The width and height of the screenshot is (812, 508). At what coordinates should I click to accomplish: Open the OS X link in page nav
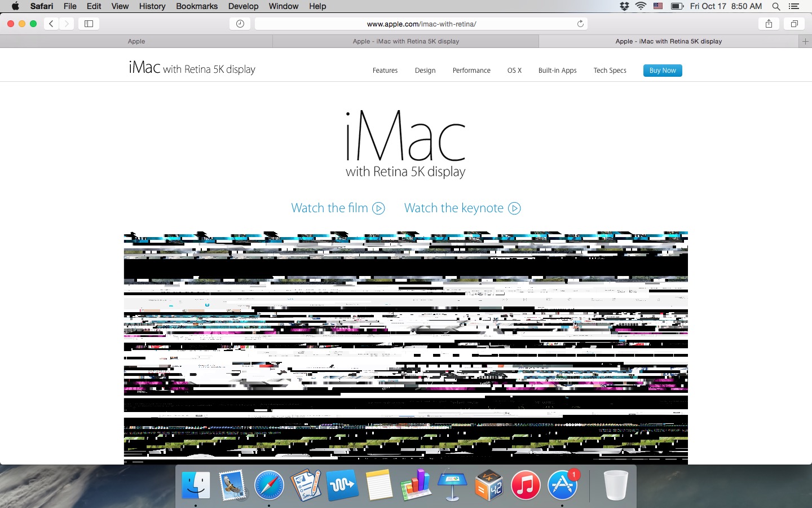click(514, 71)
